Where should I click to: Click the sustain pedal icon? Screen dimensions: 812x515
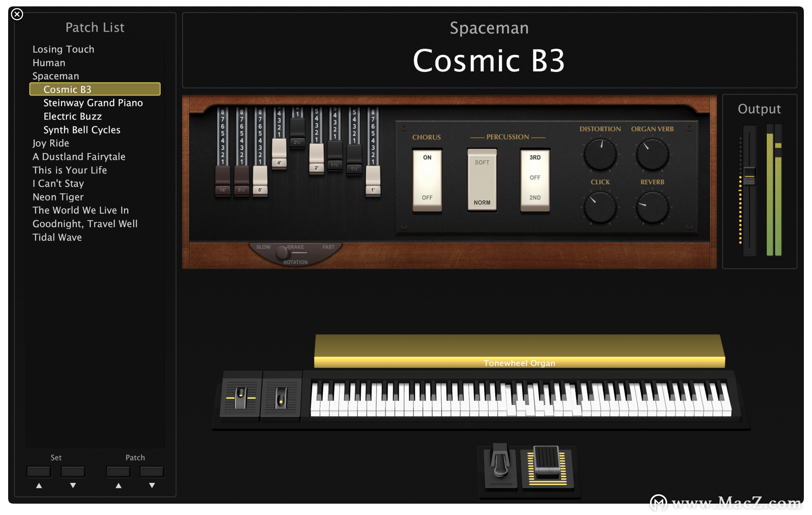pos(501,466)
